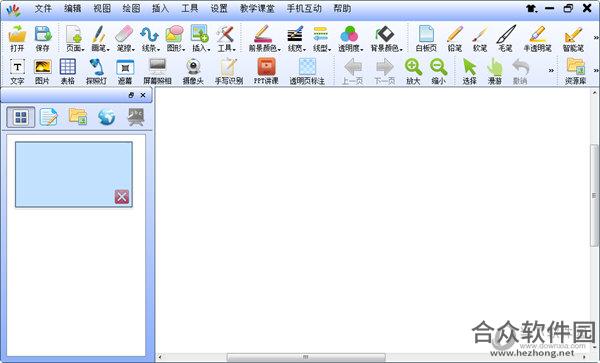Open the Shapes (图形) dropdown

[x=175, y=37]
